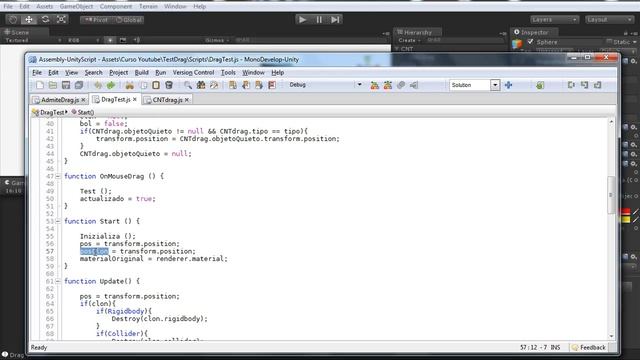
Task: Open Unity's GameObject menu
Action: coord(76,7)
